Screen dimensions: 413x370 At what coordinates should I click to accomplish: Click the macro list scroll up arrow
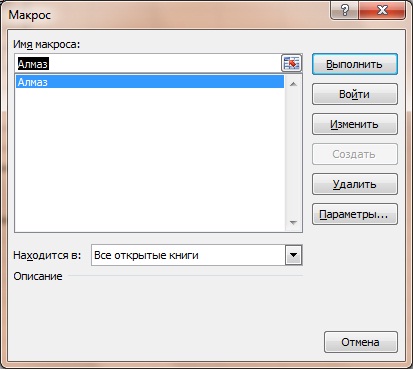tap(293, 84)
